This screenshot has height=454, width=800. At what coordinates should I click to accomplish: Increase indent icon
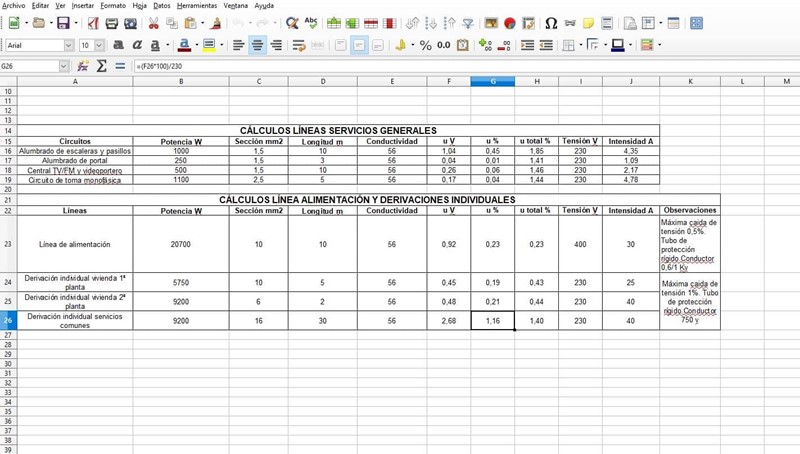(x=528, y=45)
